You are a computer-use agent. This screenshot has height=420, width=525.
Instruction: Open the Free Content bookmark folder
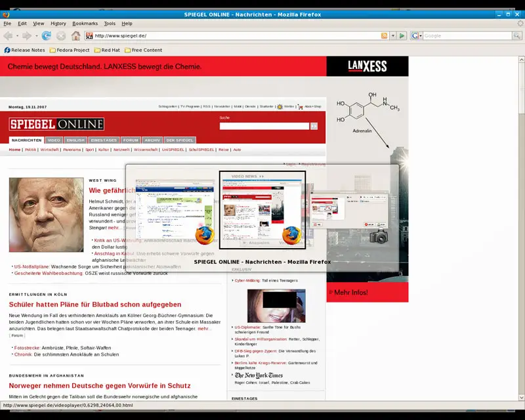143,50
